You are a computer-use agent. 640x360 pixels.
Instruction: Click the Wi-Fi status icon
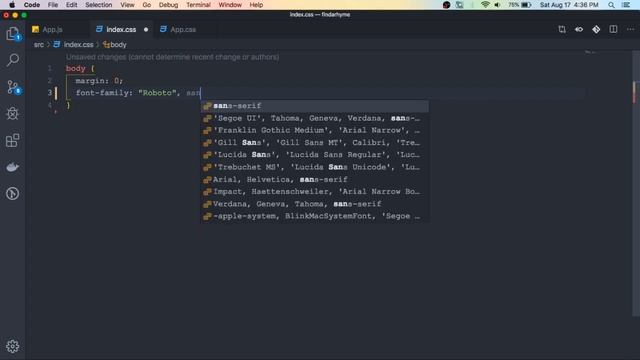[x=485, y=5]
